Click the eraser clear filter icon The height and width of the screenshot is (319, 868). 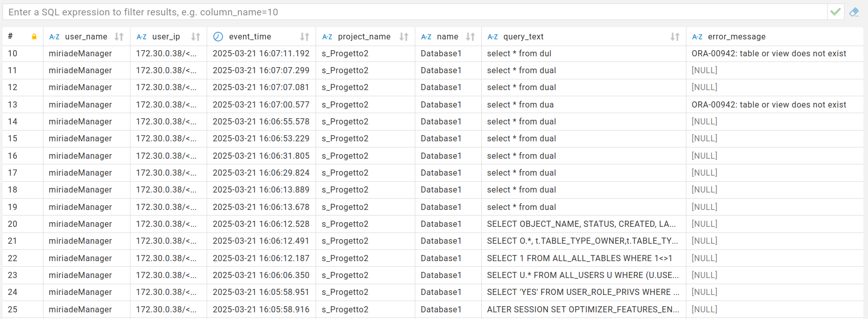854,12
